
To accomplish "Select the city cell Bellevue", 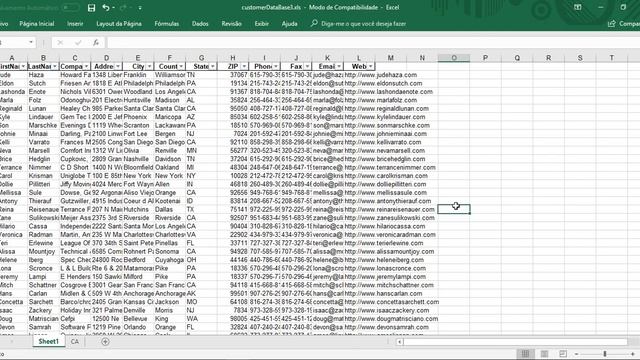I will pyautogui.click(x=138, y=319).
